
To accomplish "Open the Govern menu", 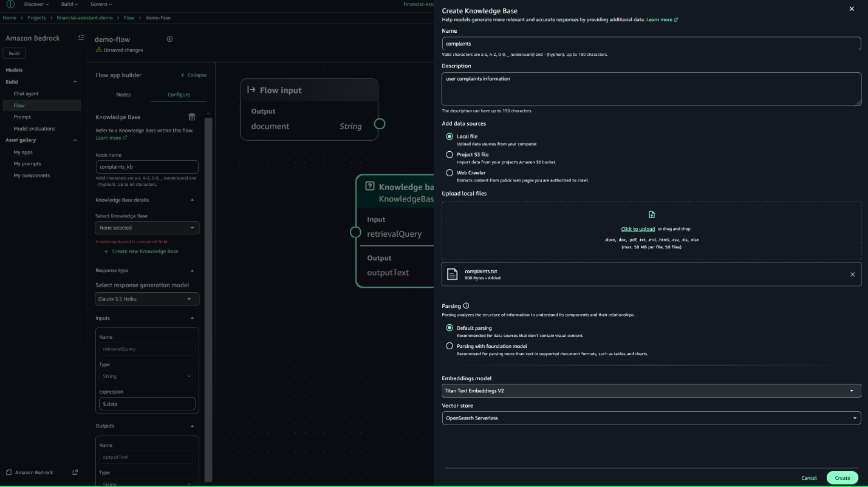I will 100,4.
